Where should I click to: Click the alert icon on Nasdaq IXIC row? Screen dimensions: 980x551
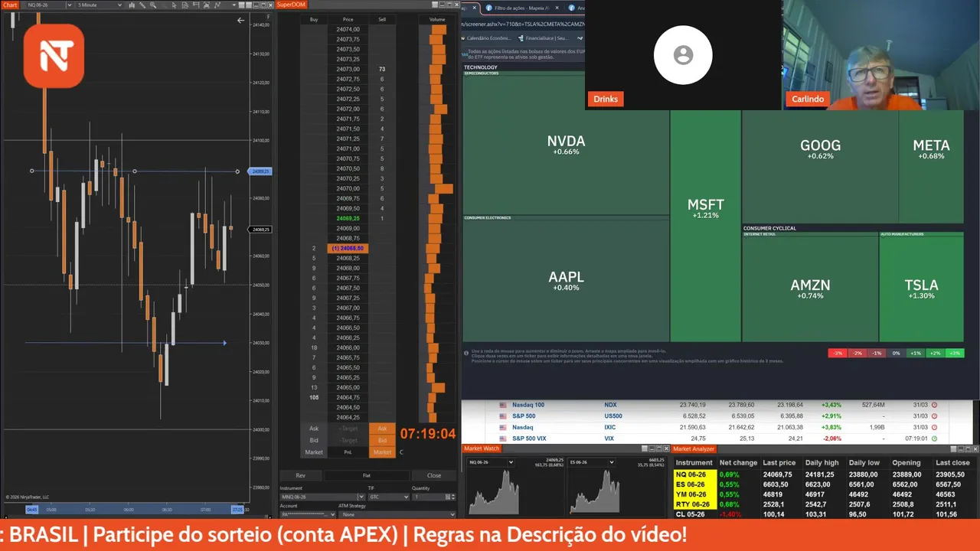tap(934, 427)
